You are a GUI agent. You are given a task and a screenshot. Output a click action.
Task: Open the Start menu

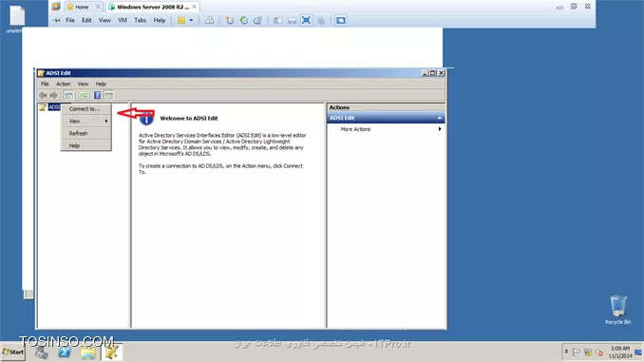(x=13, y=352)
